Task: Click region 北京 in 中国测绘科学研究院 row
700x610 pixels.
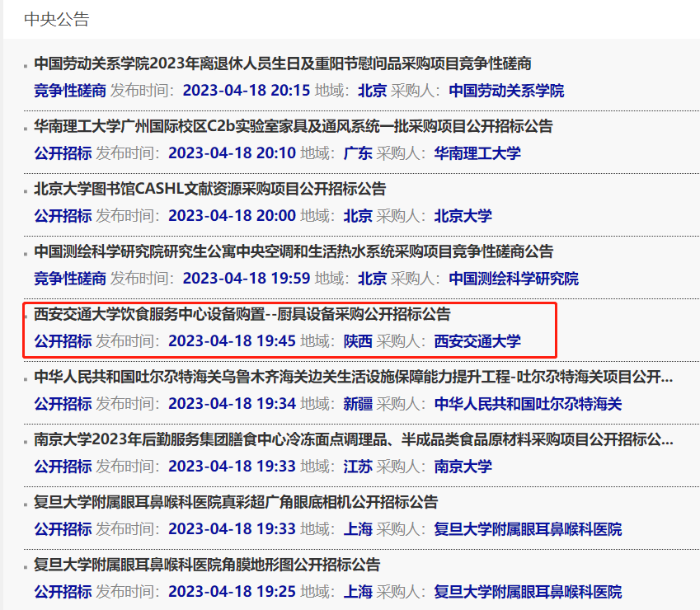Action: (373, 279)
